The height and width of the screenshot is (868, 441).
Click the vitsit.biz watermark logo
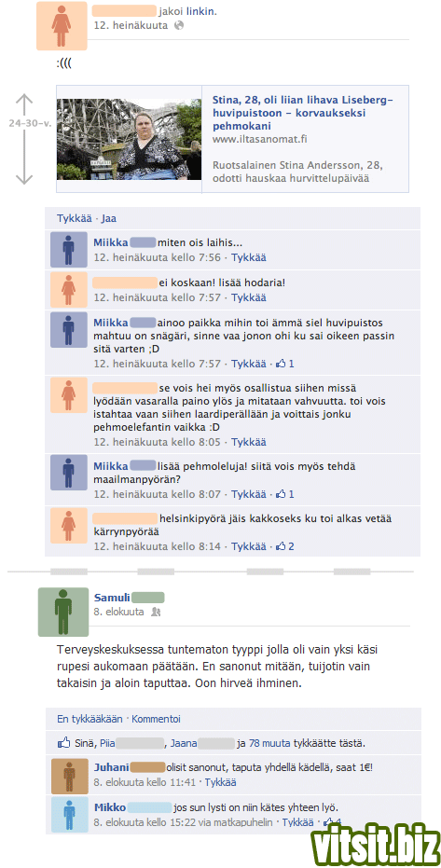pyautogui.click(x=372, y=844)
